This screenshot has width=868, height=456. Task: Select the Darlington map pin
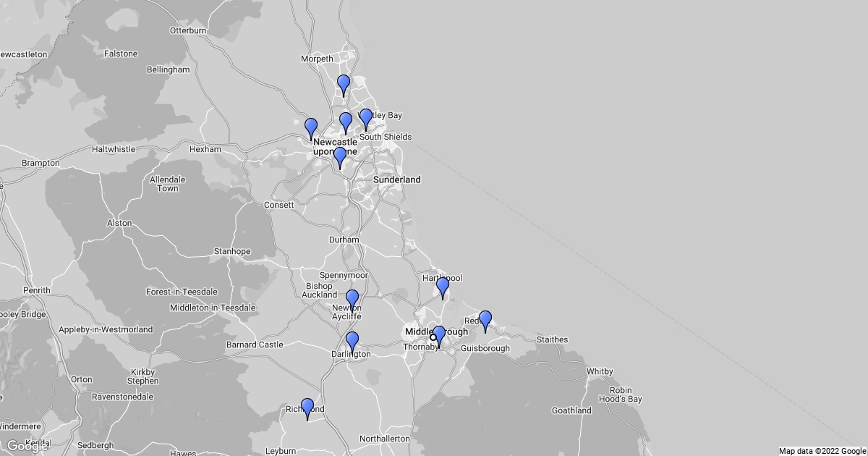352,341
